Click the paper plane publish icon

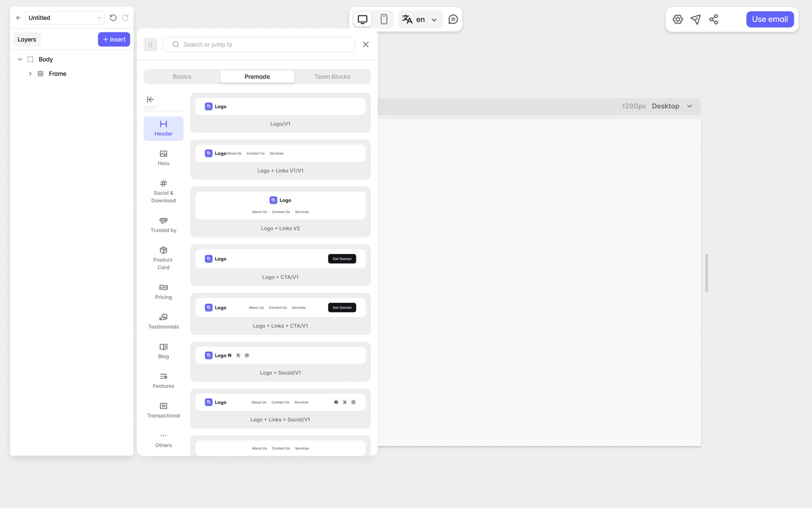pyautogui.click(x=695, y=19)
